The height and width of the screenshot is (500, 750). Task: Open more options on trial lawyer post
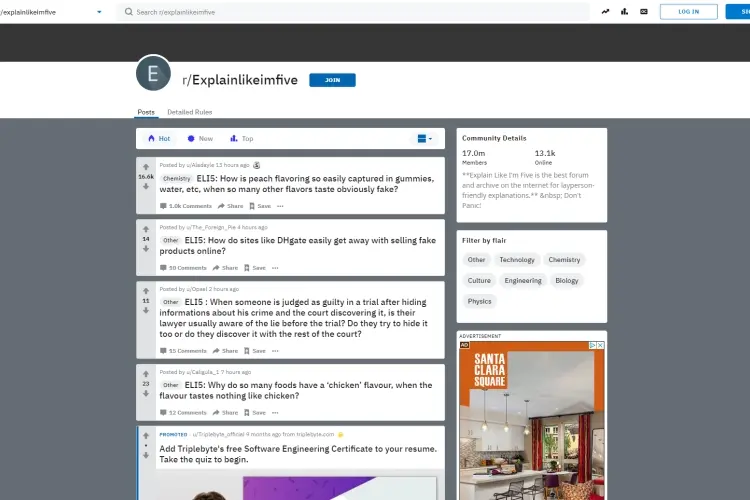pyautogui.click(x=275, y=351)
